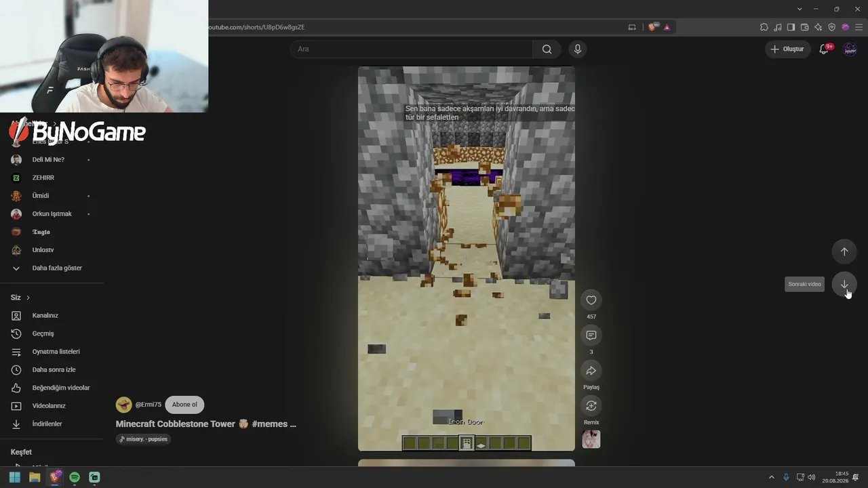Switch to Brave browser in taskbar
This screenshot has width=868, height=488.
[55, 477]
